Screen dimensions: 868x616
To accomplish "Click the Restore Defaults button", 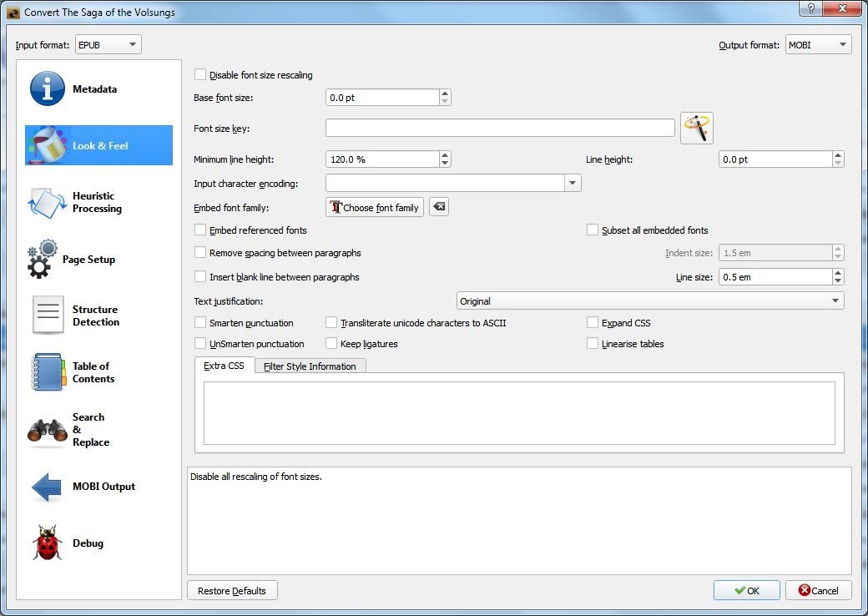I will pyautogui.click(x=232, y=590).
